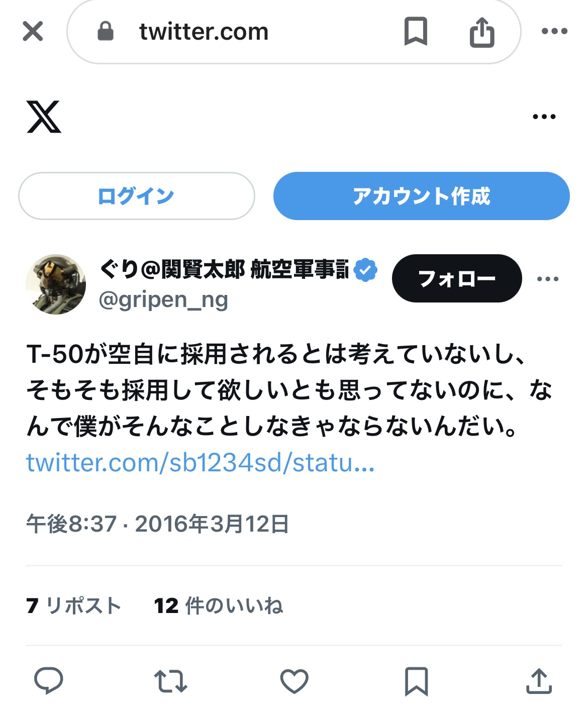Bookmark the page from the address bar
The width and height of the screenshot is (588, 712).
click(x=416, y=31)
